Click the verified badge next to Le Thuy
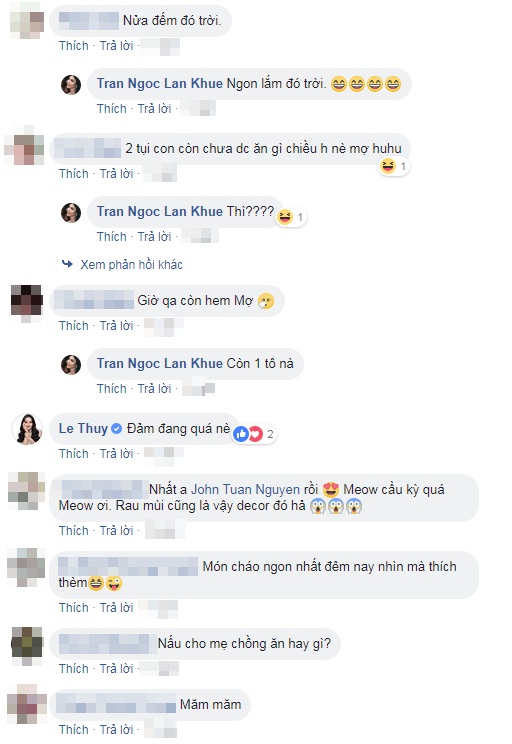This screenshot has height=744, width=512. [x=116, y=429]
